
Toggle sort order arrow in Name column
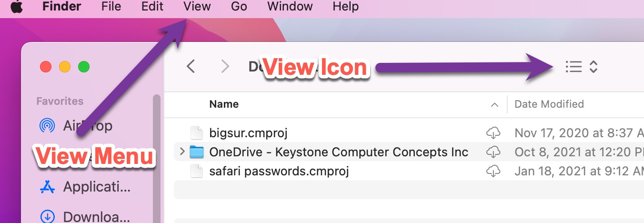[495, 104]
